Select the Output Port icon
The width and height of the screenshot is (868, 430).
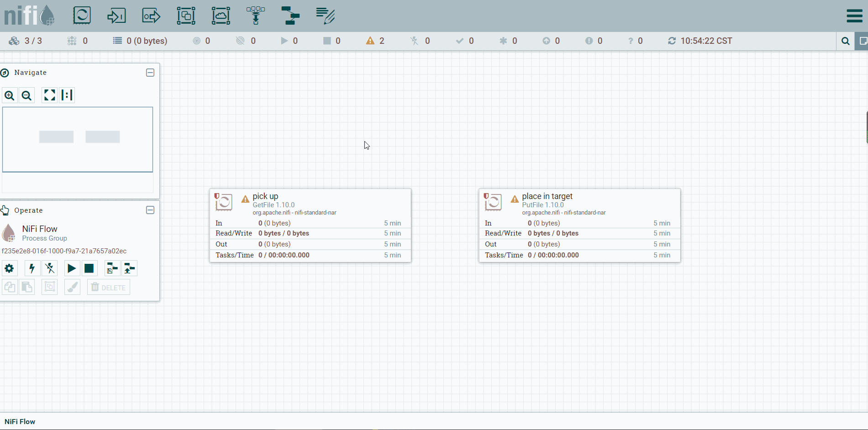pyautogui.click(x=151, y=16)
